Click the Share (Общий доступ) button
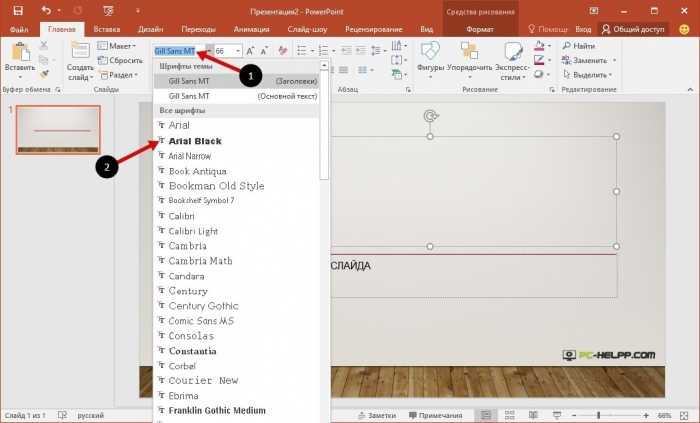 (x=633, y=29)
